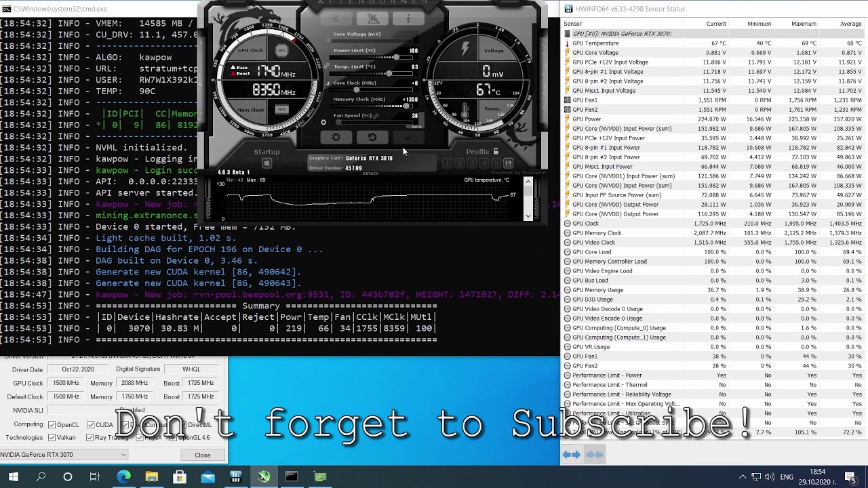The width and height of the screenshot is (868, 488).
Task: Adjust Core Voltage slider
Action: tap(372, 41)
